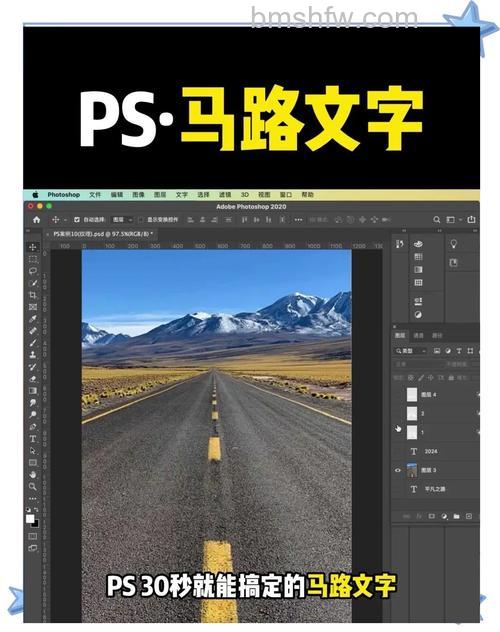
Task: Click the background black color swatch
Action: (36, 524)
